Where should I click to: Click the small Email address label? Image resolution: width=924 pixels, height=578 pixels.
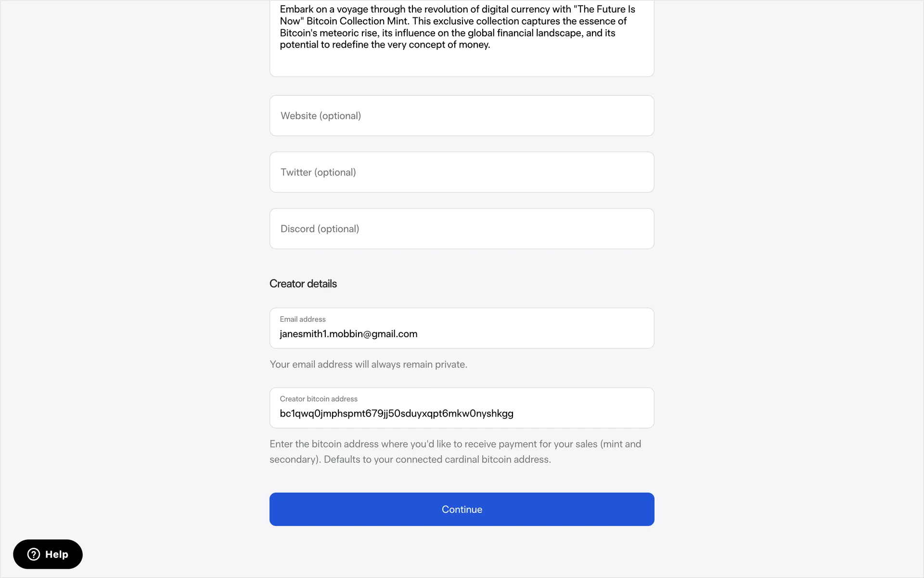tap(303, 319)
